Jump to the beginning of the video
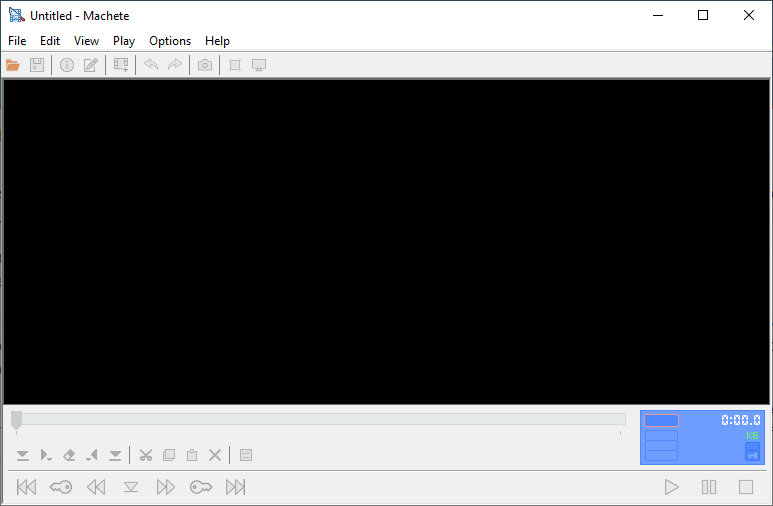The height and width of the screenshot is (506, 773). point(26,487)
